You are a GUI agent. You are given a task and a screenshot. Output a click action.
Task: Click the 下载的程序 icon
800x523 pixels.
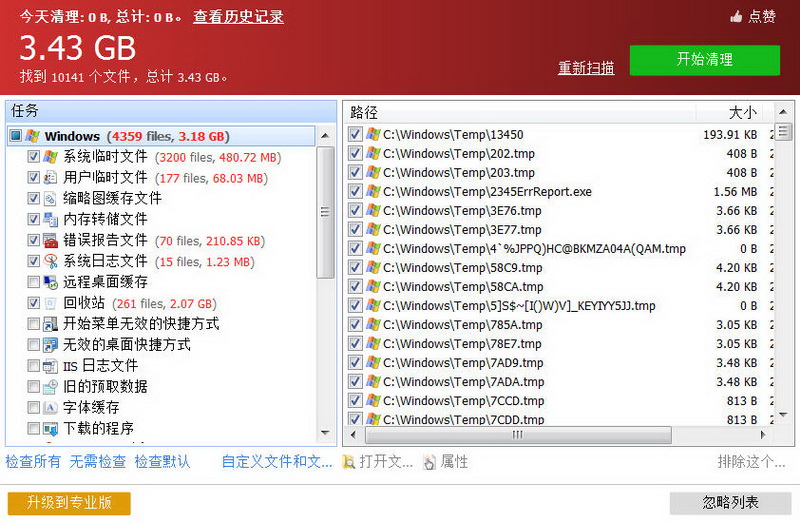click(x=51, y=429)
